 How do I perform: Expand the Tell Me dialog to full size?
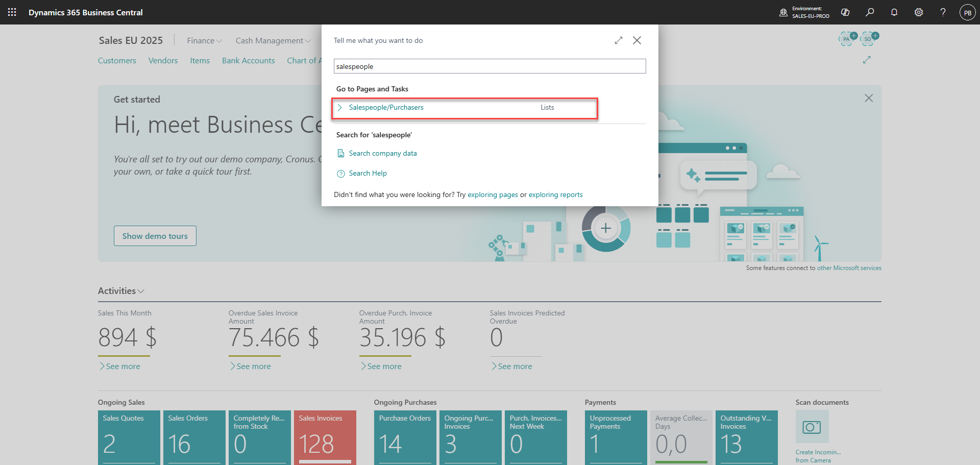pos(619,40)
